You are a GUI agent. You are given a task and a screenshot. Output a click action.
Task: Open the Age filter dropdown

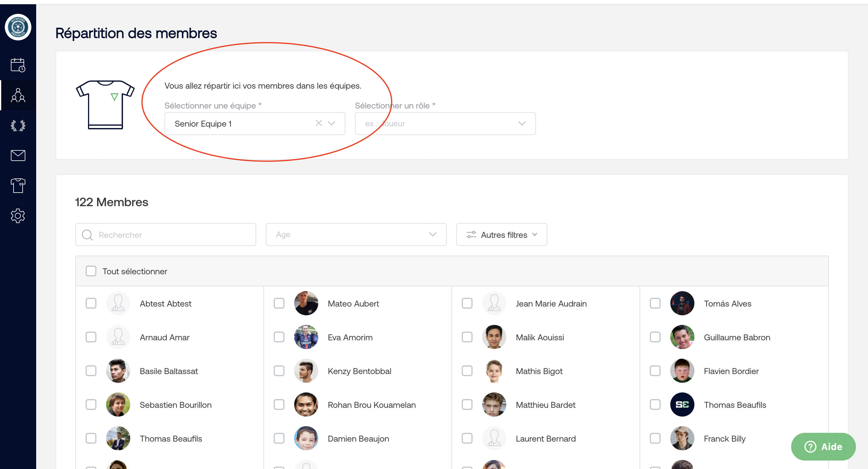356,234
